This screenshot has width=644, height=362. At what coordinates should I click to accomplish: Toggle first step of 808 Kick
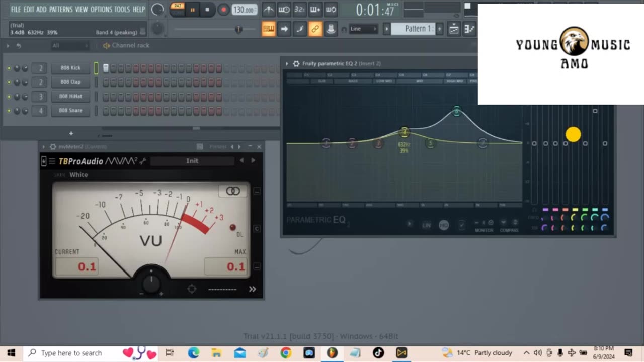[x=106, y=68]
